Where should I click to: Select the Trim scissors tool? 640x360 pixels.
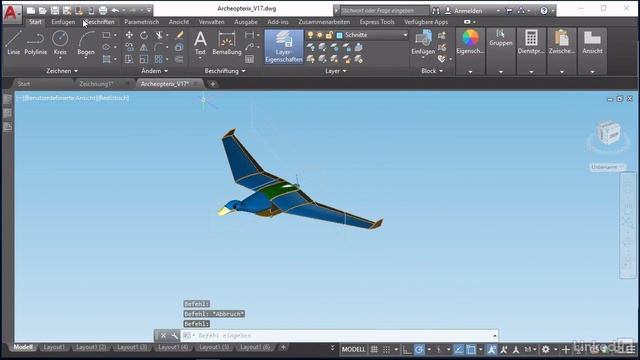(x=159, y=35)
